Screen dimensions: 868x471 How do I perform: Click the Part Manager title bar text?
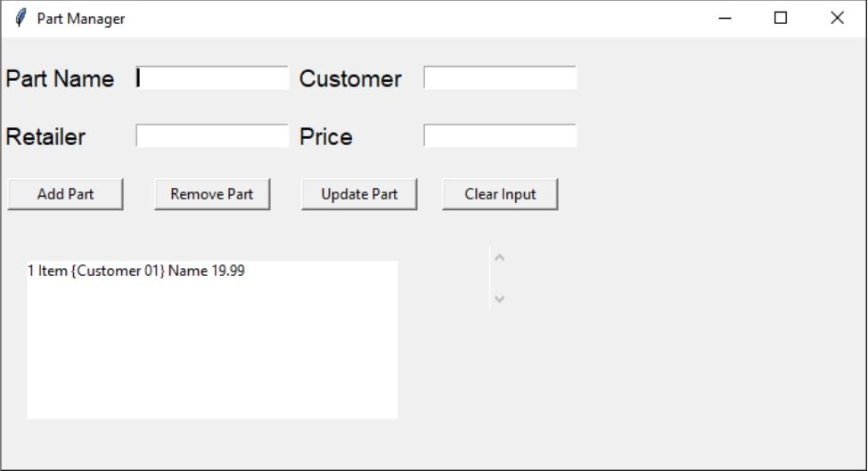[81, 19]
